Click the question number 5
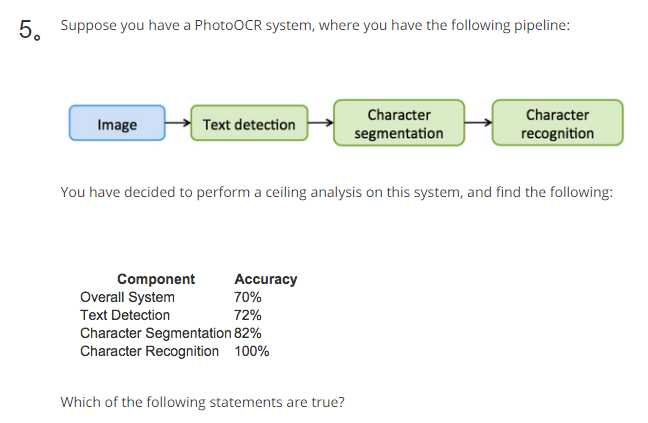The height and width of the screenshot is (423, 648). (29, 30)
